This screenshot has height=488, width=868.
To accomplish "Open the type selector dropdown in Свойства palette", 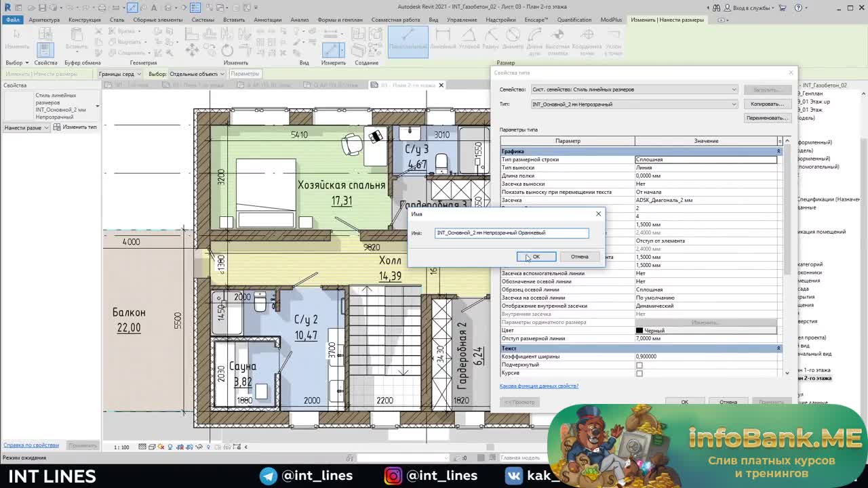I will tap(97, 106).
